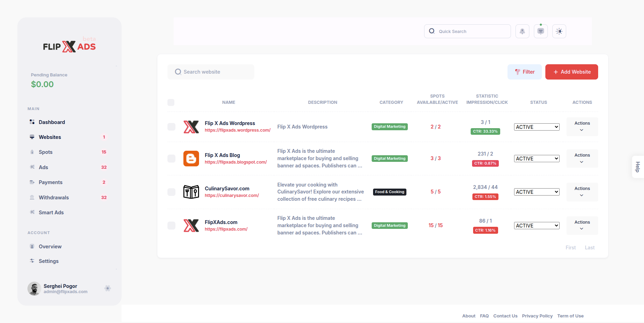The height and width of the screenshot is (323, 644).
Task: Tick the checkbox for FlipXAds.com
Action: (171, 225)
